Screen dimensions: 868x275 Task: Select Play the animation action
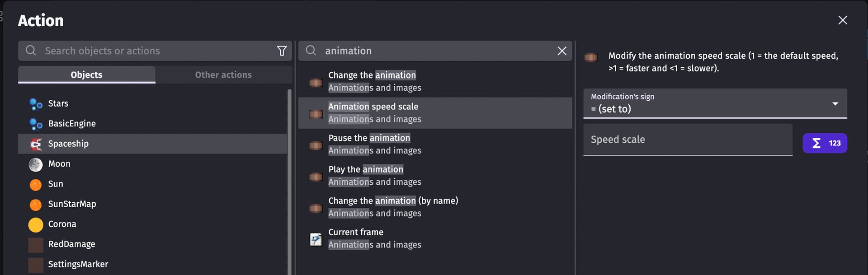click(435, 176)
